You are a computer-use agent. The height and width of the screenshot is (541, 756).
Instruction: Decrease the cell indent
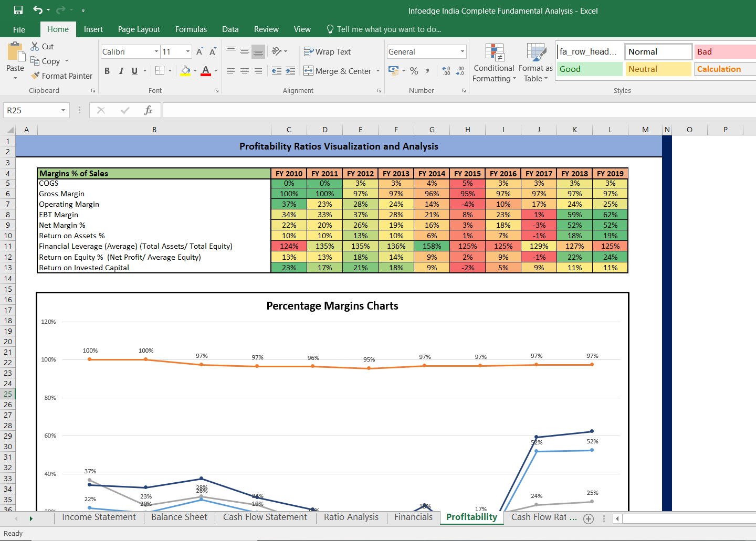(277, 71)
